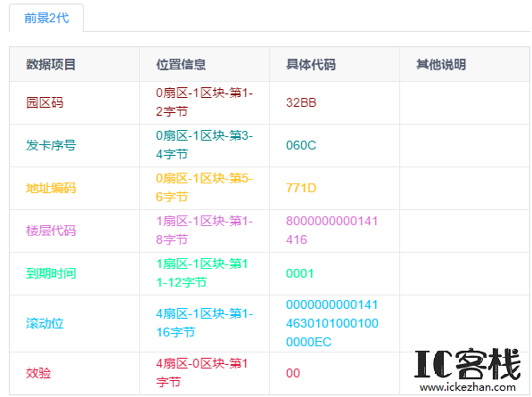Screen dimensions: 532x397
Task: Click position cell 0扇区-1区块-第3-4字节
Action: click(204, 145)
